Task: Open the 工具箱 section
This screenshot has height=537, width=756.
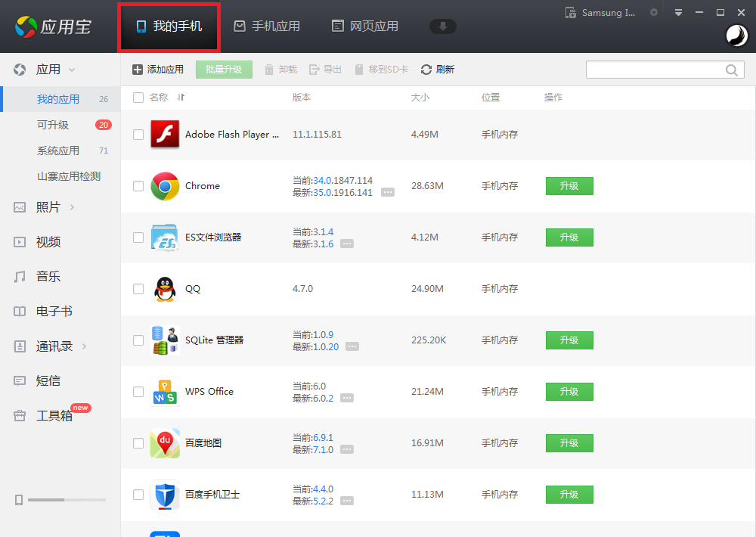Action: pyautogui.click(x=54, y=415)
